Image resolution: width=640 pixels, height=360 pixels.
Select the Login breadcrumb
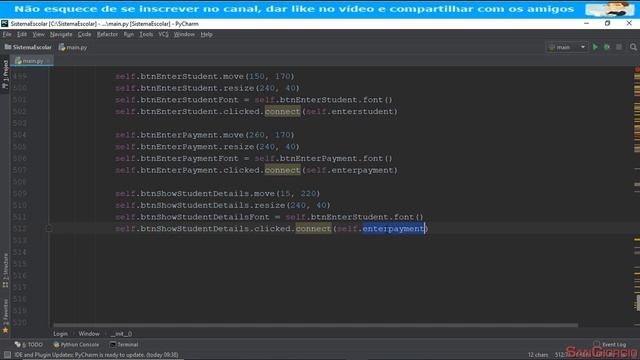60,334
